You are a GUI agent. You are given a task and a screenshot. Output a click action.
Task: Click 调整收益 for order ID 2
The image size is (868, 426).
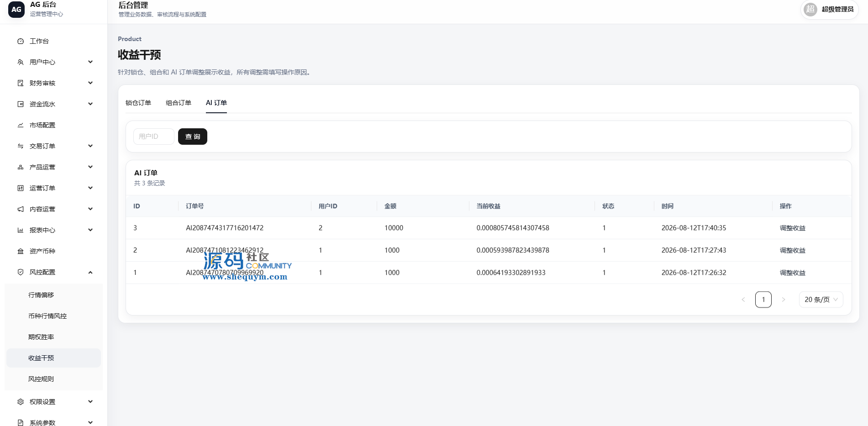(x=793, y=250)
